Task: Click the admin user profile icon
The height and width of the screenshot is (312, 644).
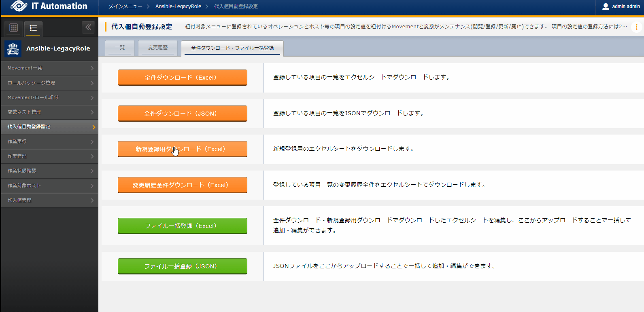Action: [606, 6]
